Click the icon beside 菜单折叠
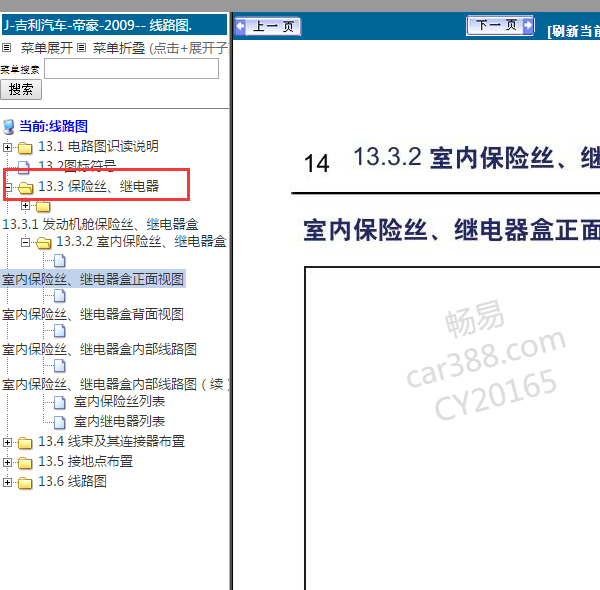Viewport: 600px width, 590px height. click(81, 48)
